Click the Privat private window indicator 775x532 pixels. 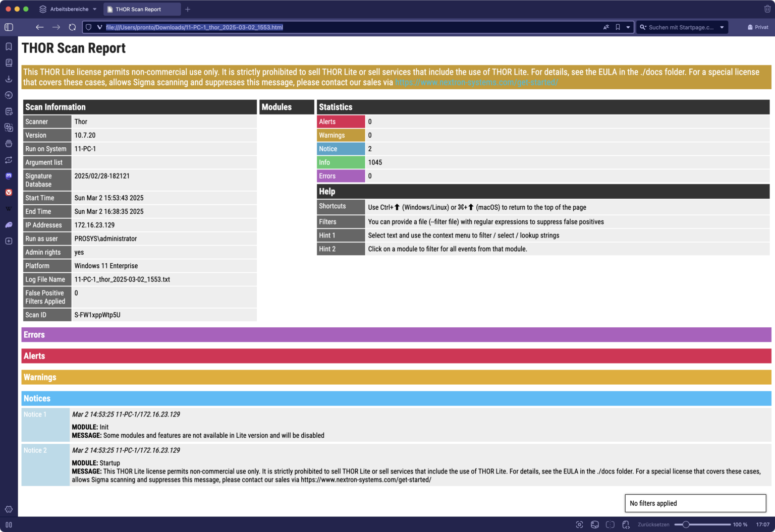(x=758, y=27)
